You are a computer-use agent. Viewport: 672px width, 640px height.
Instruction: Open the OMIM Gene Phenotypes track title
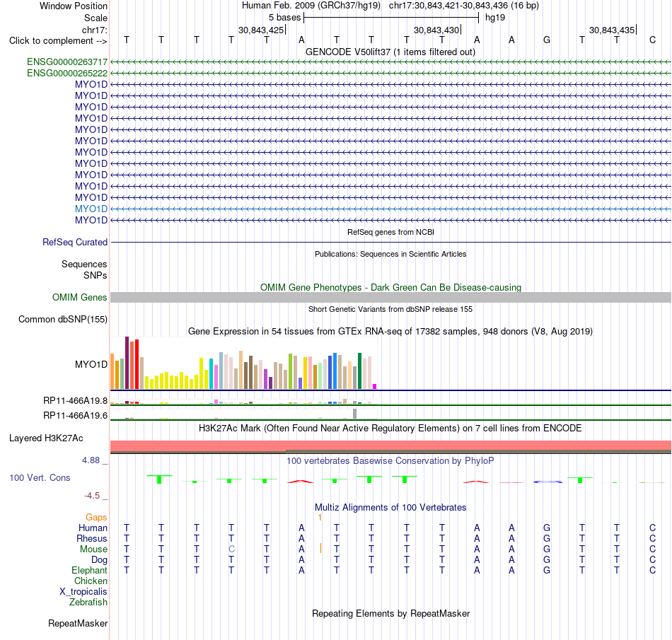pyautogui.click(x=390, y=287)
